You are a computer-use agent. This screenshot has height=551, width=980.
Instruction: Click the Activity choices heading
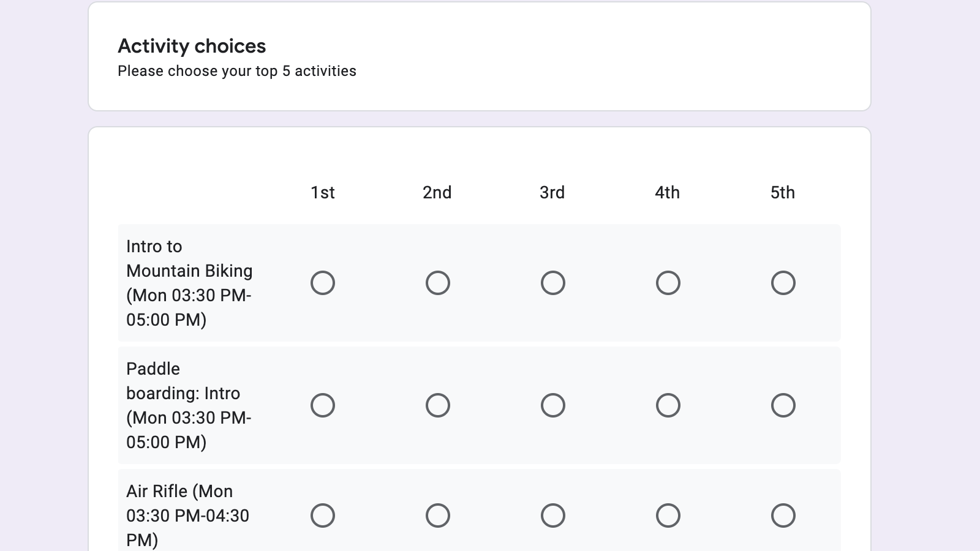tap(192, 46)
